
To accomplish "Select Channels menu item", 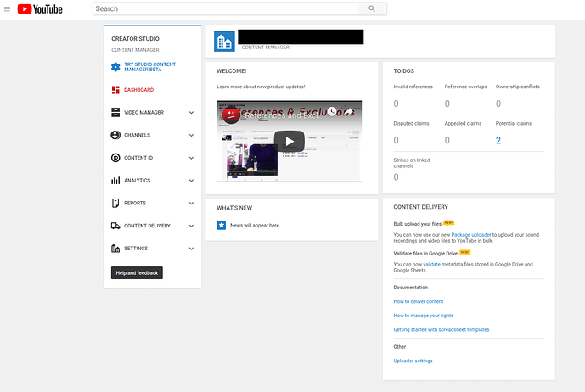I will (x=137, y=135).
